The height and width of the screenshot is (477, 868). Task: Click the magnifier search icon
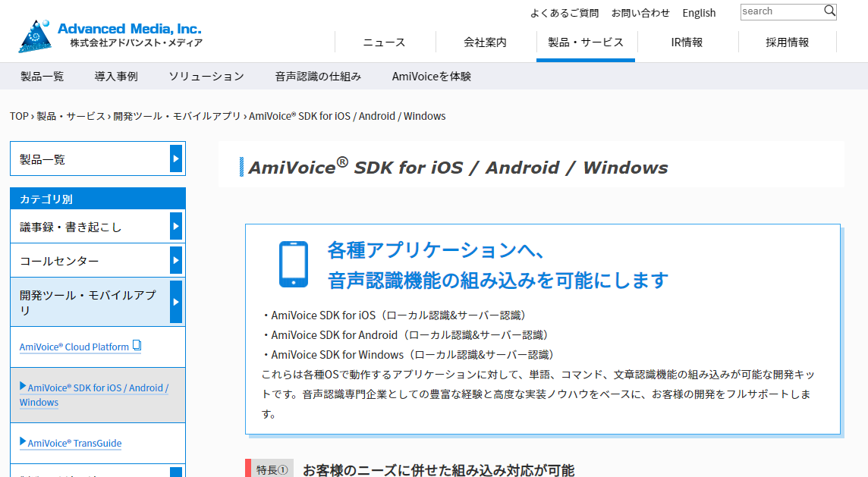pos(829,11)
